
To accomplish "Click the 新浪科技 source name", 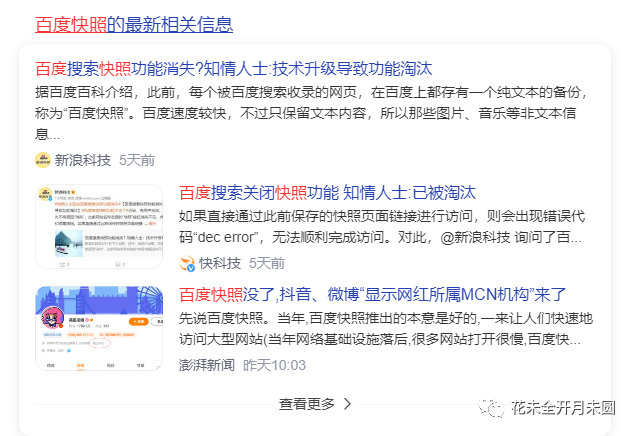I will point(83,160).
